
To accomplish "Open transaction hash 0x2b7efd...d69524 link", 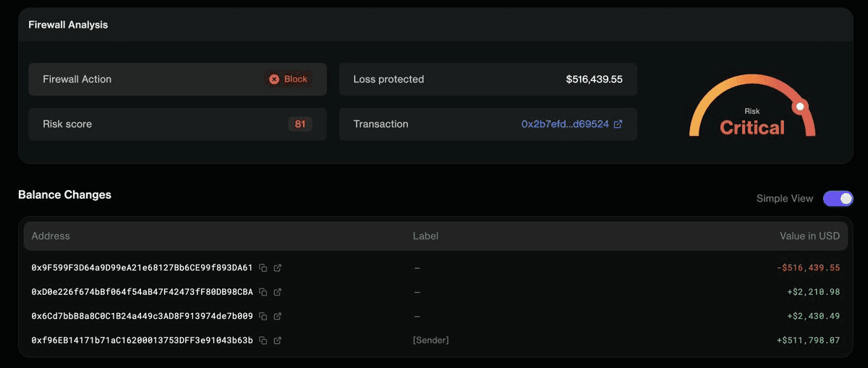I will click(565, 124).
